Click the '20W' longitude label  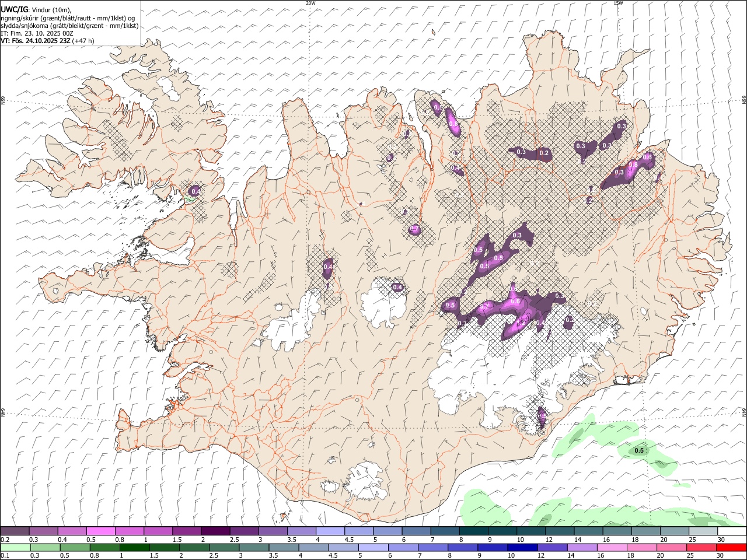click(310, 3)
